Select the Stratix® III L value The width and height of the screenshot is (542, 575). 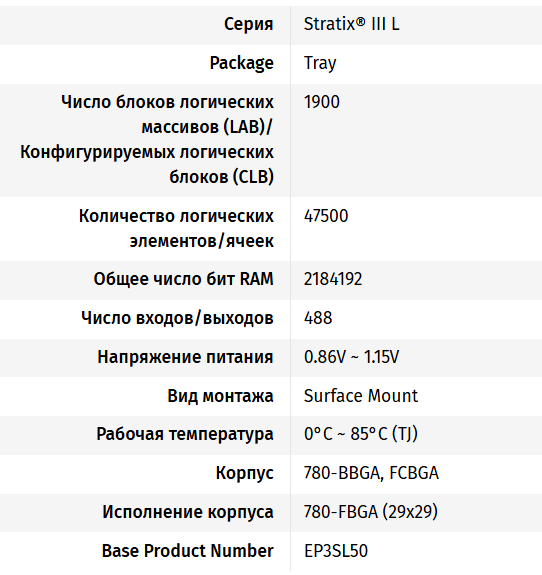point(351,24)
